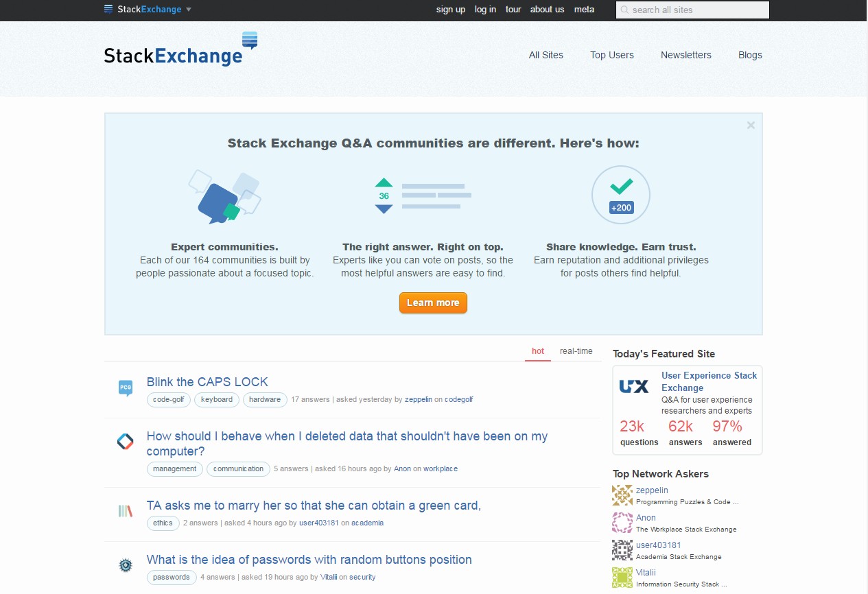Open the Code Golf site icon

pos(125,388)
